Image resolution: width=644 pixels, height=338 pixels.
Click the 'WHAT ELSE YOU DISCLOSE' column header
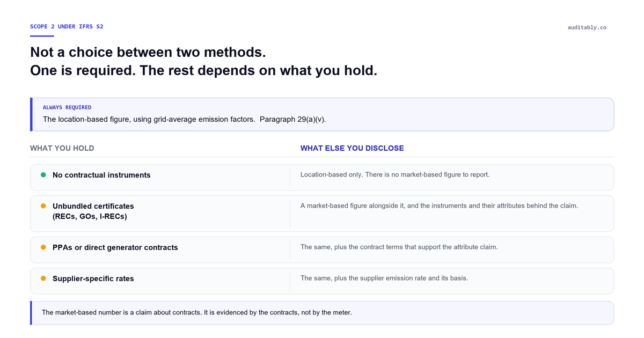point(352,148)
